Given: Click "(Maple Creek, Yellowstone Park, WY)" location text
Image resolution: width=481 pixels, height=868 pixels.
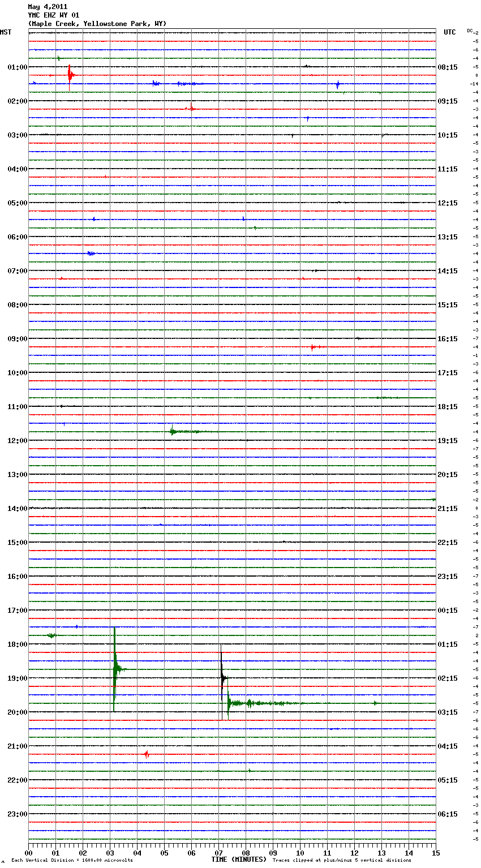Looking at the screenshot, I should tap(97, 24).
